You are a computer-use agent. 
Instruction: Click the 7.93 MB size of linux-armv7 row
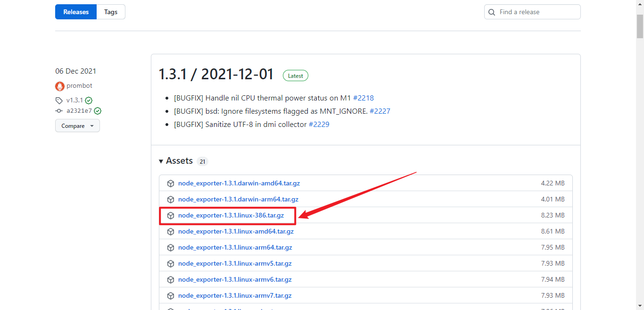(553, 295)
